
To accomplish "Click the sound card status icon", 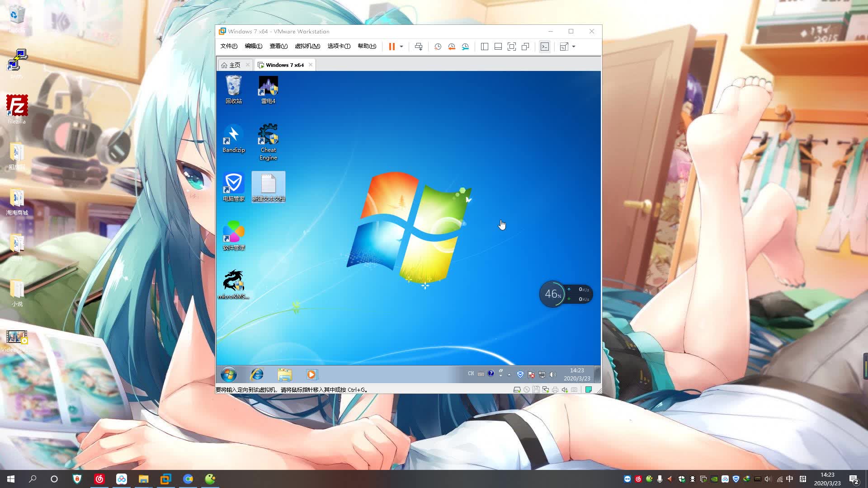I will tap(565, 389).
